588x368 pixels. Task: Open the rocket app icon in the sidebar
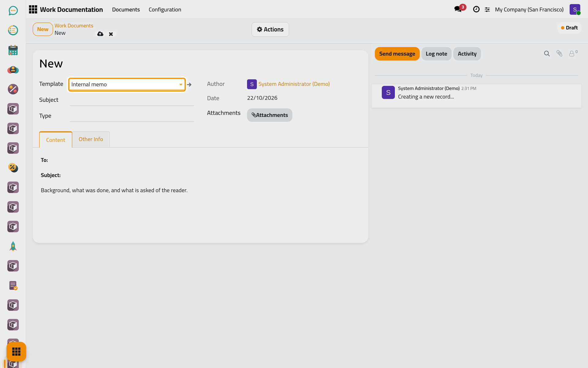[x=13, y=246]
